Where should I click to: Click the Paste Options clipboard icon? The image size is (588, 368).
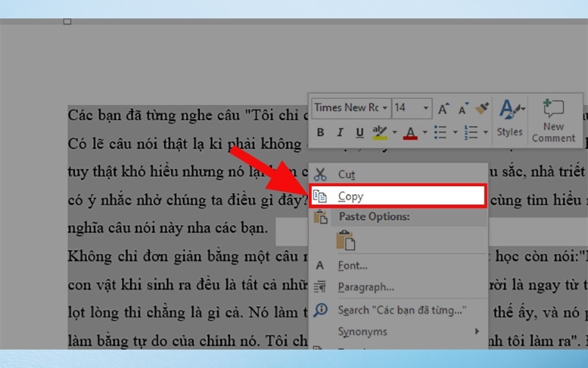(x=320, y=217)
